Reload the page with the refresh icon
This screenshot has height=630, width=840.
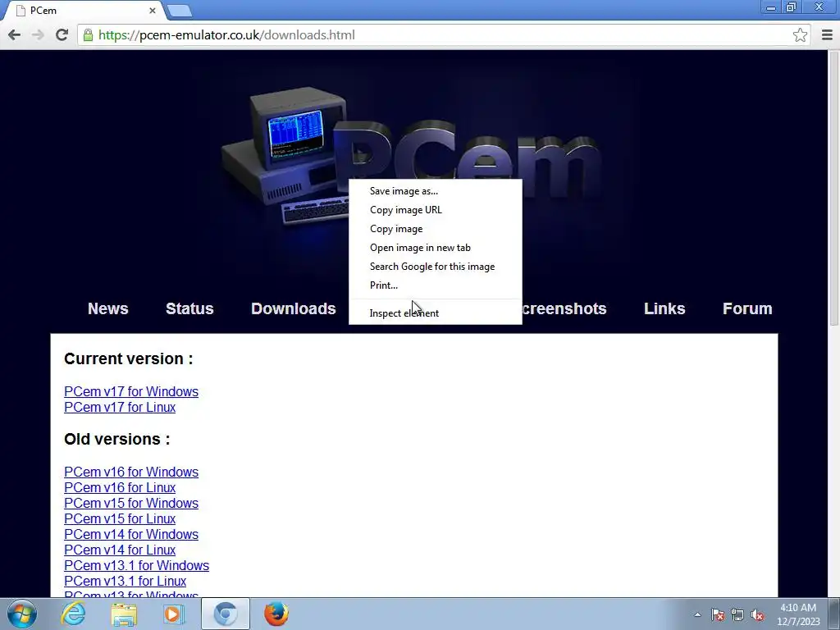coord(62,34)
